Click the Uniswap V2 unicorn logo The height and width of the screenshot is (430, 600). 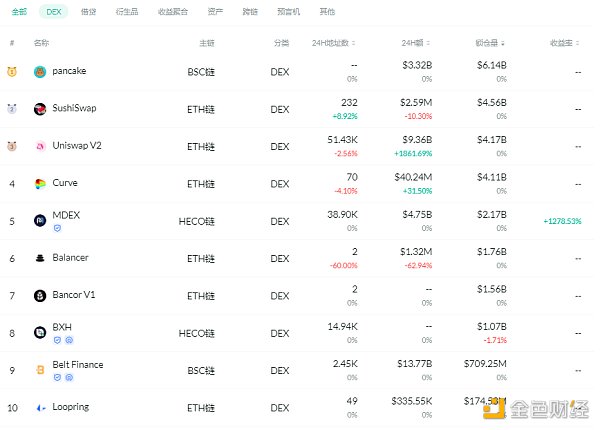coord(40,146)
